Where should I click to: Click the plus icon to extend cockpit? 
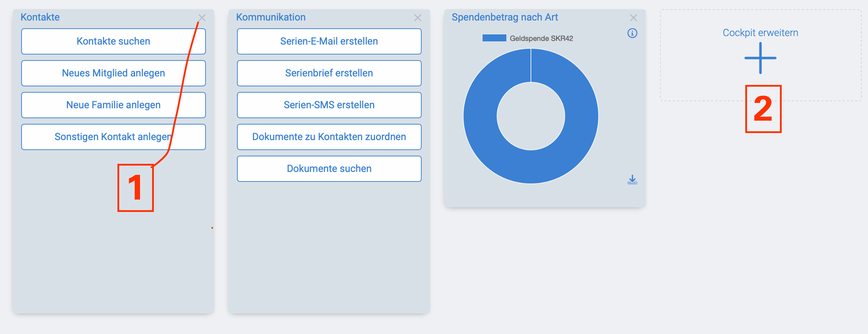click(x=760, y=58)
